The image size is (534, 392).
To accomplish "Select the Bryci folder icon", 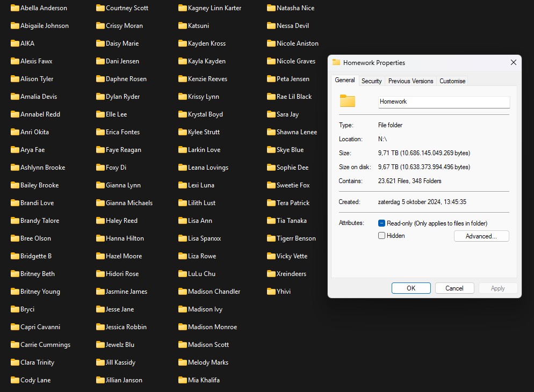I will (15, 309).
